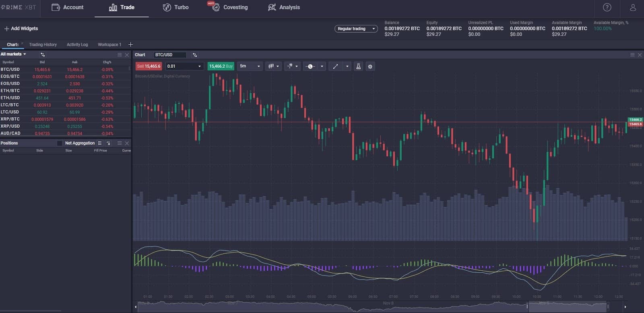Image resolution: width=644 pixels, height=313 pixels.
Task: Close the Positions widget
Action: (x=127, y=143)
